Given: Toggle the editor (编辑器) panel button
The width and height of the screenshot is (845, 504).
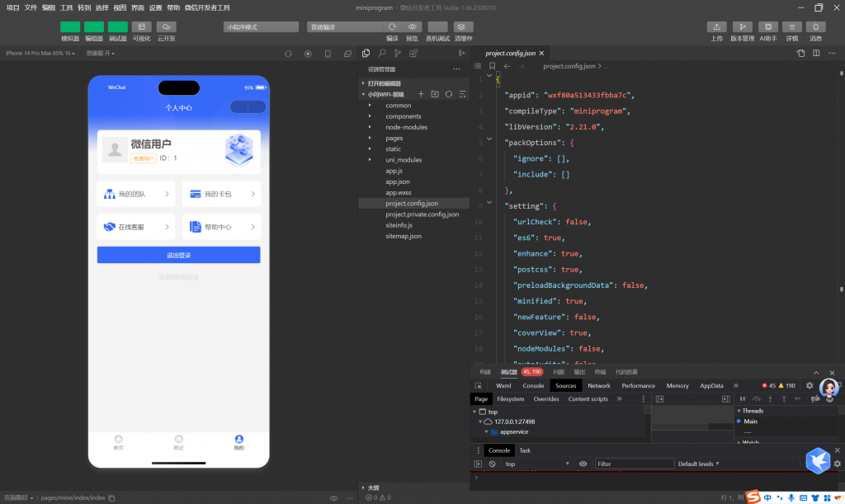Looking at the screenshot, I should pyautogui.click(x=94, y=27).
